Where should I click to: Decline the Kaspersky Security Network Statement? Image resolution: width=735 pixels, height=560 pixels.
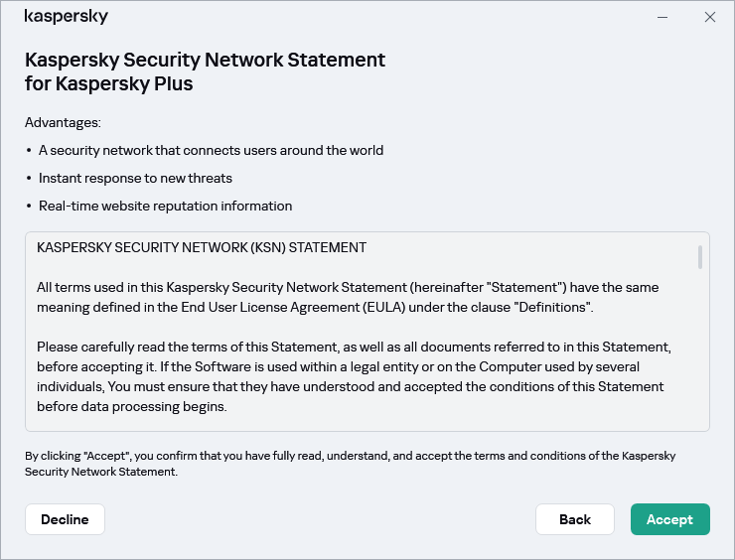pos(65,519)
